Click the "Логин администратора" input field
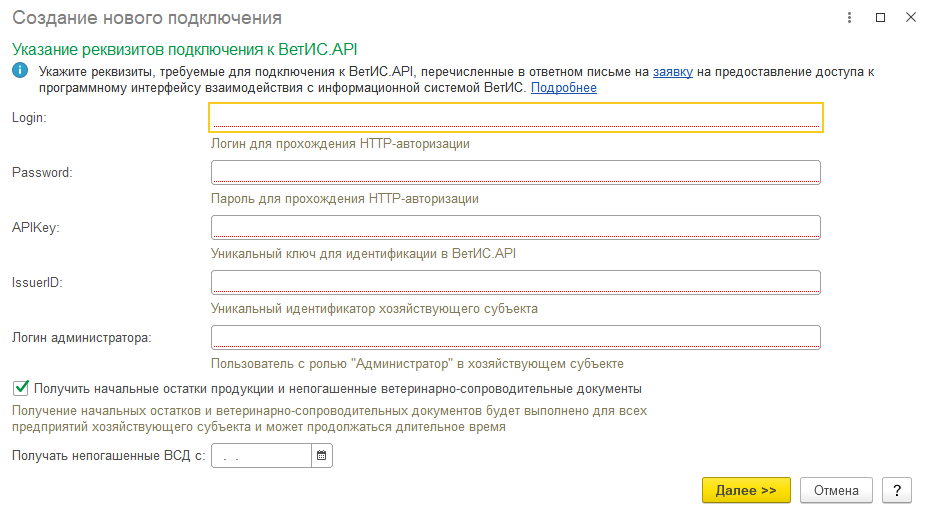This screenshot has width=928, height=514. point(515,338)
